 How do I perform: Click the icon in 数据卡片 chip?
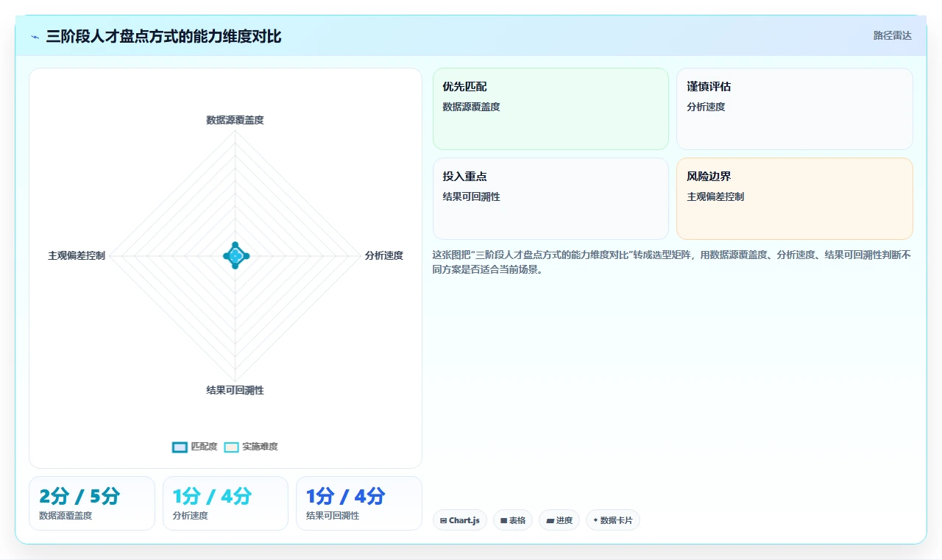coord(595,520)
